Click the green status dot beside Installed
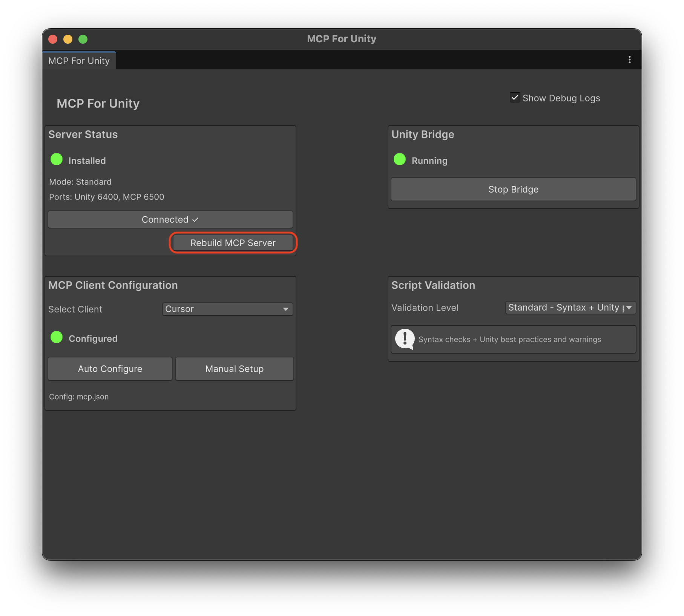This screenshot has height=616, width=684. 57,159
